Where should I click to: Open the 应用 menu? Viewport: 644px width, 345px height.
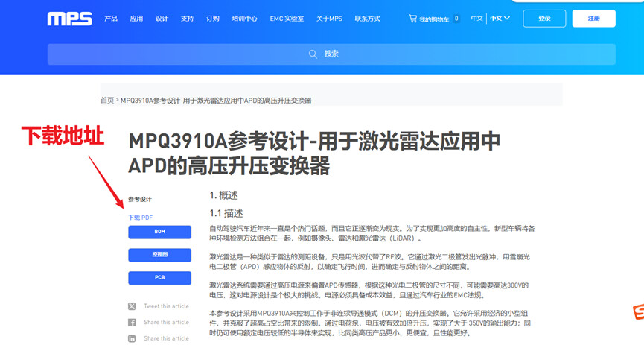pyautogui.click(x=136, y=19)
